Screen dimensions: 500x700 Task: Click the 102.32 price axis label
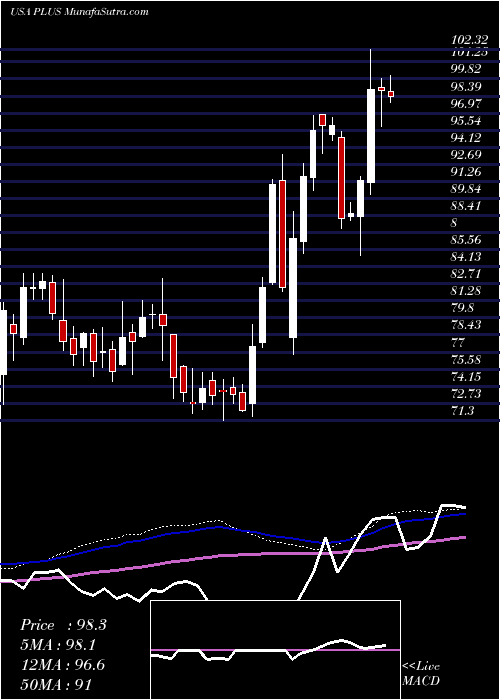467,41
